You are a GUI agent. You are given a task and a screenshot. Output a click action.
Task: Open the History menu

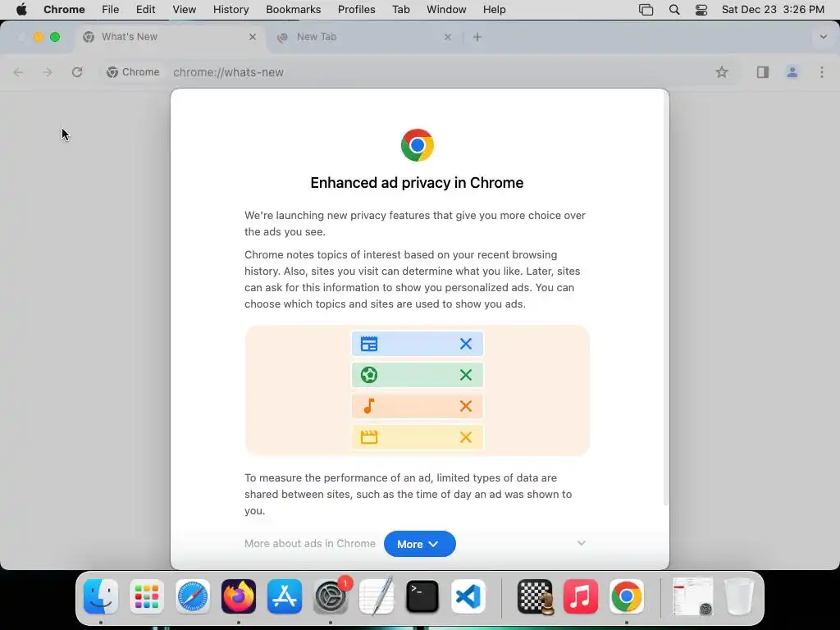(231, 10)
